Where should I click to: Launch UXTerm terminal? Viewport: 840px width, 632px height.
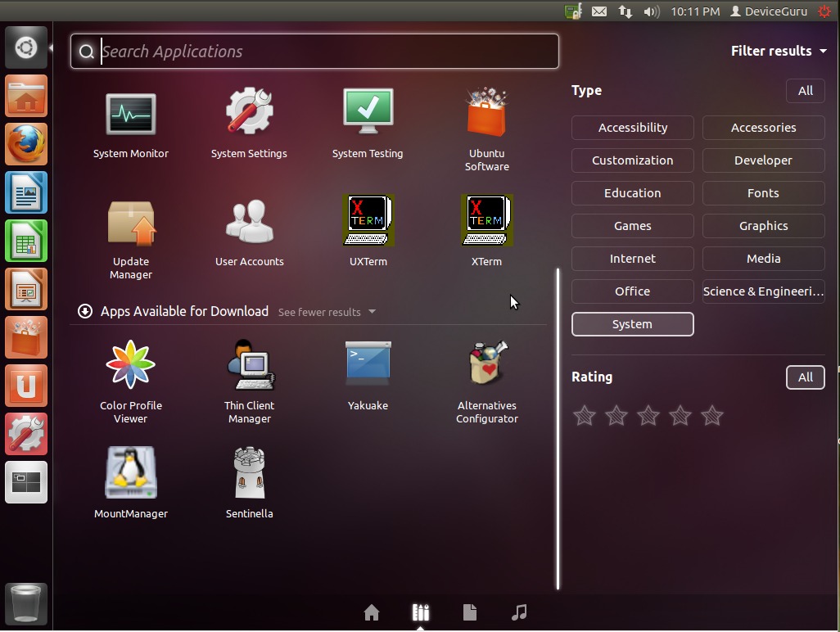[x=368, y=232]
